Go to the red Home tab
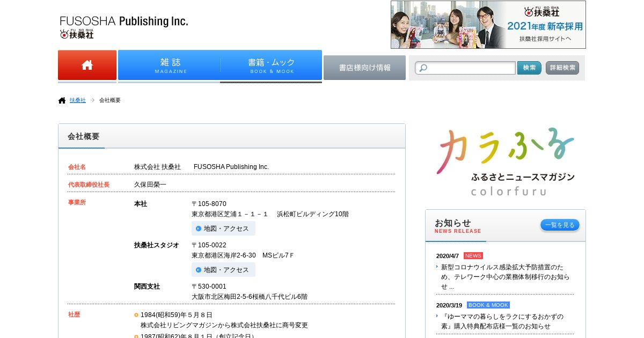The height and width of the screenshot is (338, 644). [87, 65]
